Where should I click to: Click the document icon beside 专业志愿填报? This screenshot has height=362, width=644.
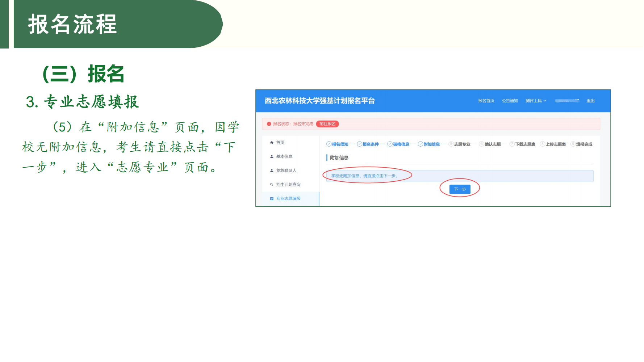click(272, 199)
